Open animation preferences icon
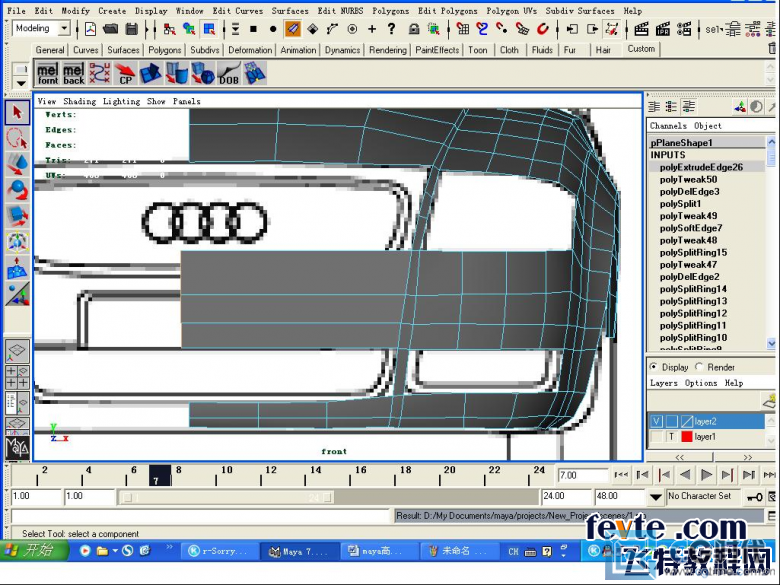Image resolution: width=780 pixels, height=585 pixels. [x=772, y=496]
